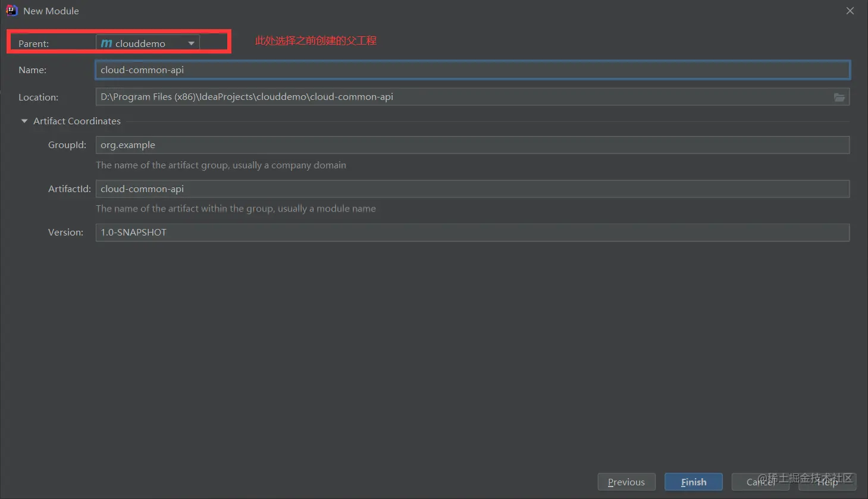Click the Cancel button
The width and height of the screenshot is (868, 499).
[760, 482]
